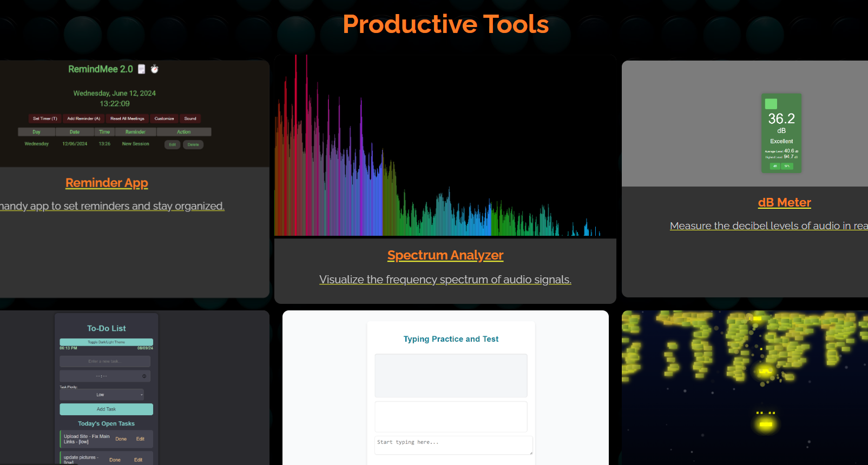Click the 'Start typing here' text area
Screen dimensions: 868x465
[453, 445]
